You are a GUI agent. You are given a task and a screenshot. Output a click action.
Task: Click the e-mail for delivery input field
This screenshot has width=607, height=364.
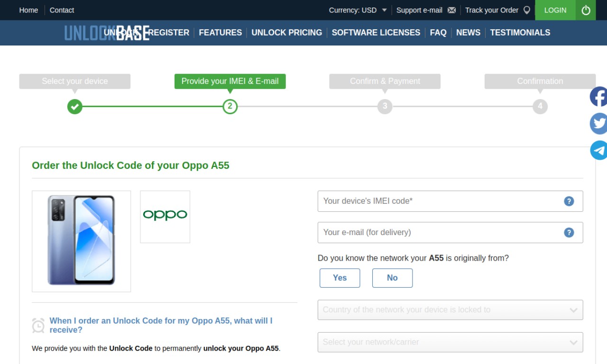450,232
